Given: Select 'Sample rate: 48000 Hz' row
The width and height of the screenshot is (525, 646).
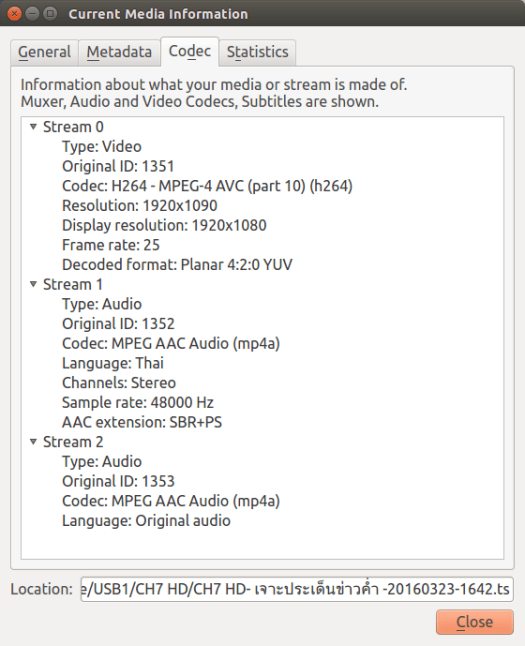Looking at the screenshot, I should (x=138, y=403).
